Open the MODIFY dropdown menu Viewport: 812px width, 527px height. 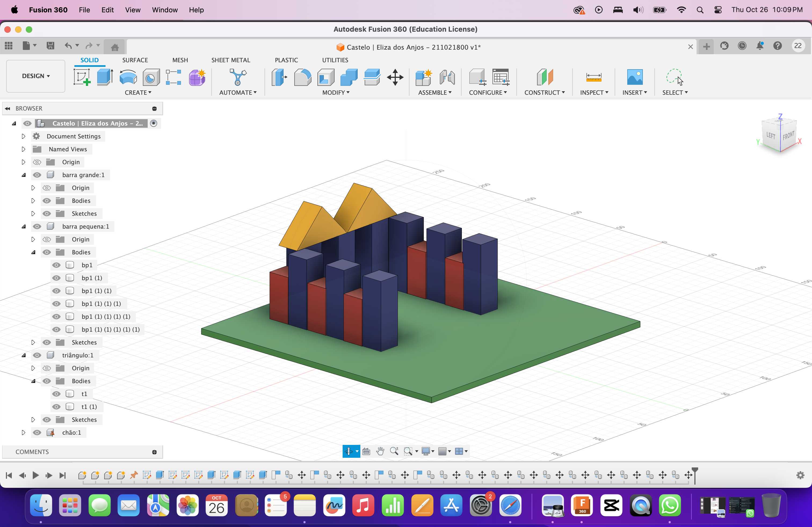point(336,93)
